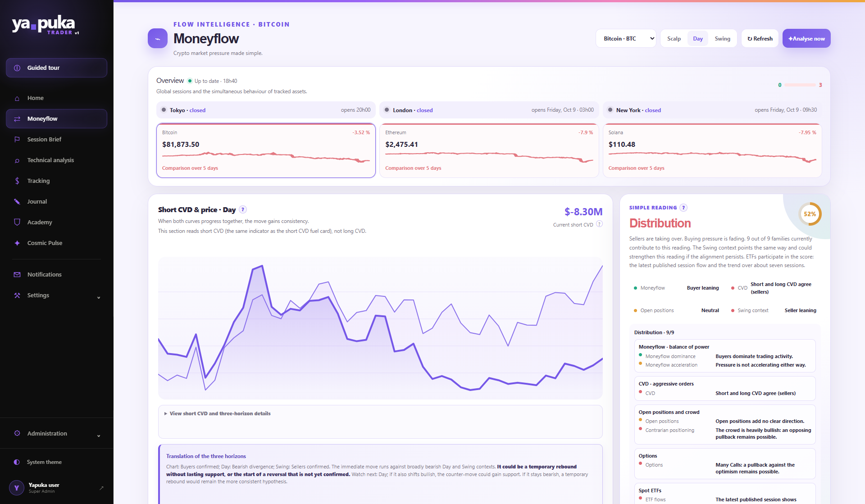The height and width of the screenshot is (504, 865).
Task: Select the Ethereum price card
Action: [x=489, y=150]
